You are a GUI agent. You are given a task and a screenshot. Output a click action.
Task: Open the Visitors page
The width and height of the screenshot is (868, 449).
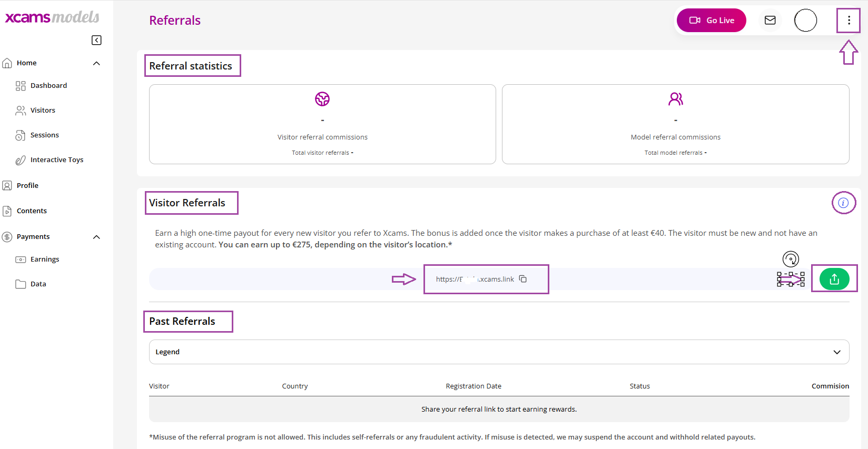pyautogui.click(x=43, y=110)
